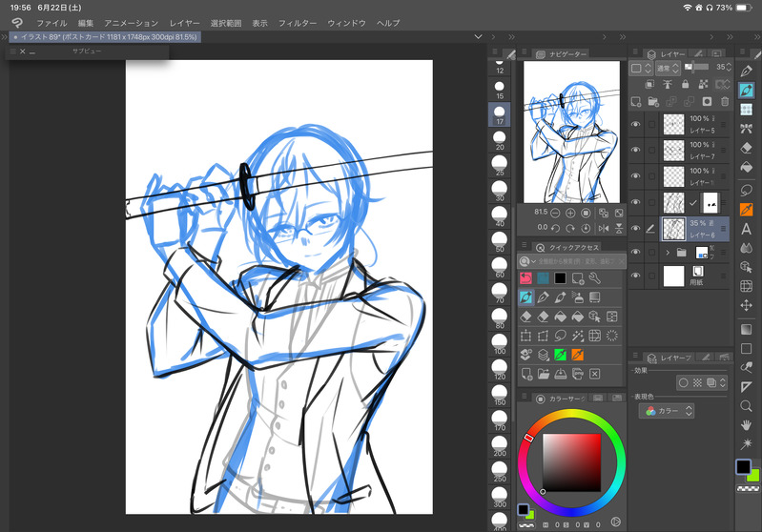Toggle visibility of レイヤー7
Image resolution: width=762 pixels, height=532 pixels.
(635, 150)
